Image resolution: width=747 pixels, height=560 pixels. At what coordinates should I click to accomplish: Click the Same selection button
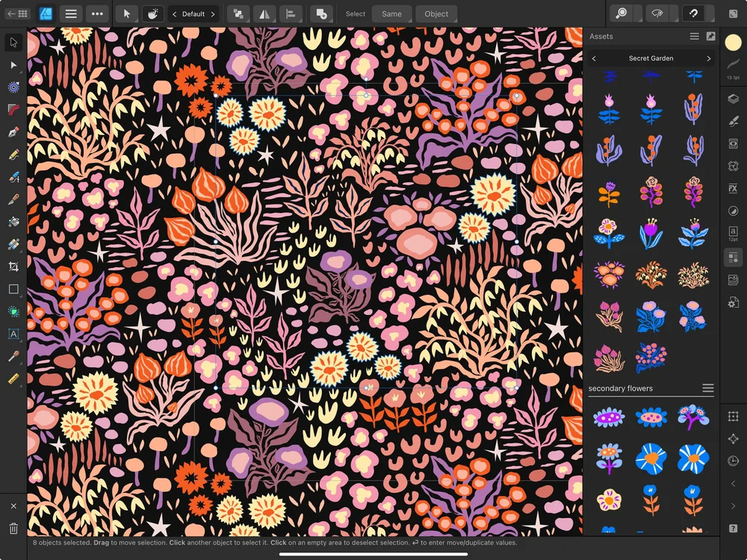[x=391, y=13]
